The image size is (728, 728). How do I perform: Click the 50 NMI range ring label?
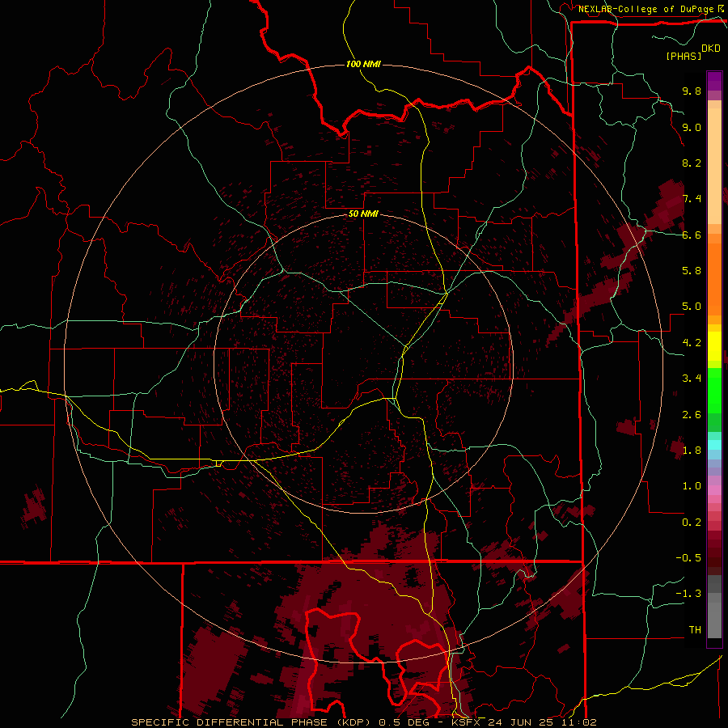coord(363,214)
